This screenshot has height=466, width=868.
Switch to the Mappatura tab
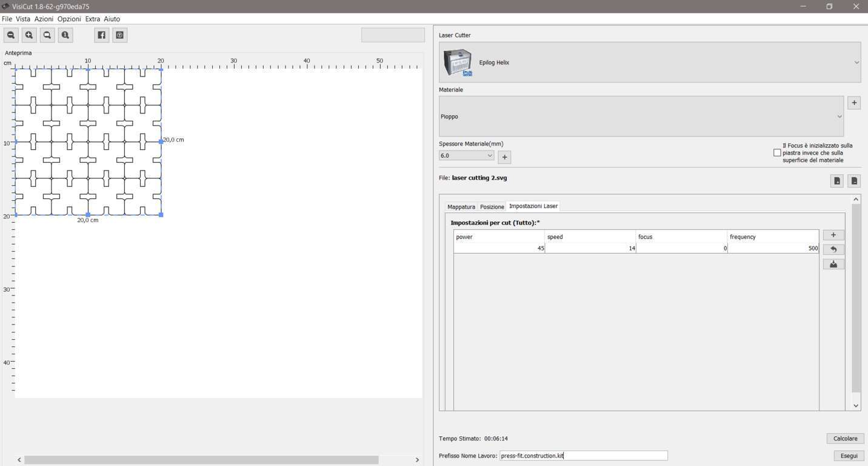click(461, 207)
